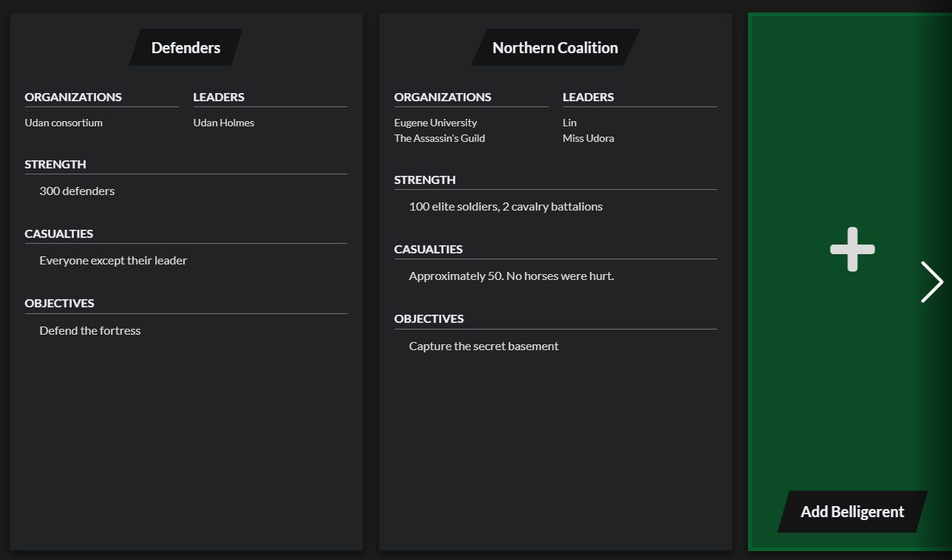This screenshot has width=952, height=560.
Task: Click 'Everyone except their leader' casualties text
Action: coord(113,260)
